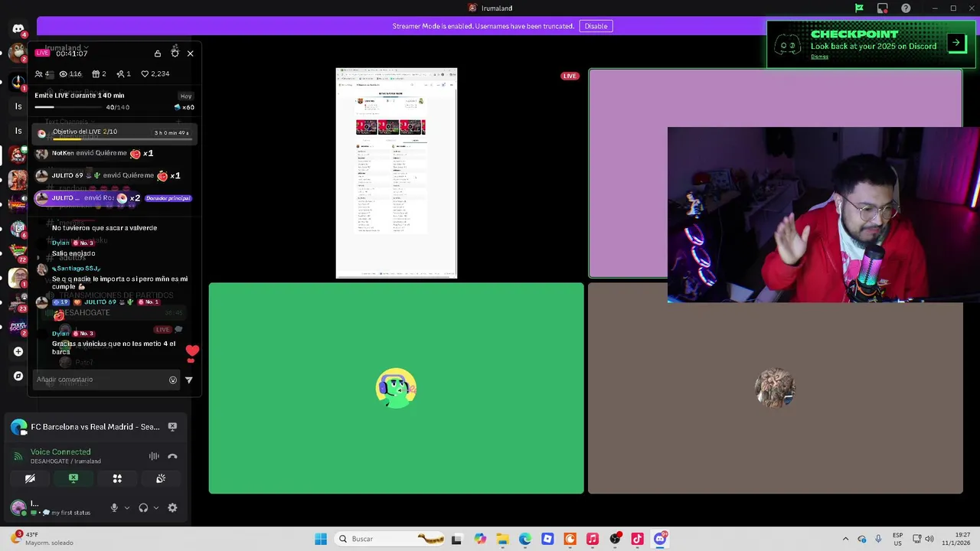
Task: Send the comment with the arrow icon
Action: click(x=189, y=380)
